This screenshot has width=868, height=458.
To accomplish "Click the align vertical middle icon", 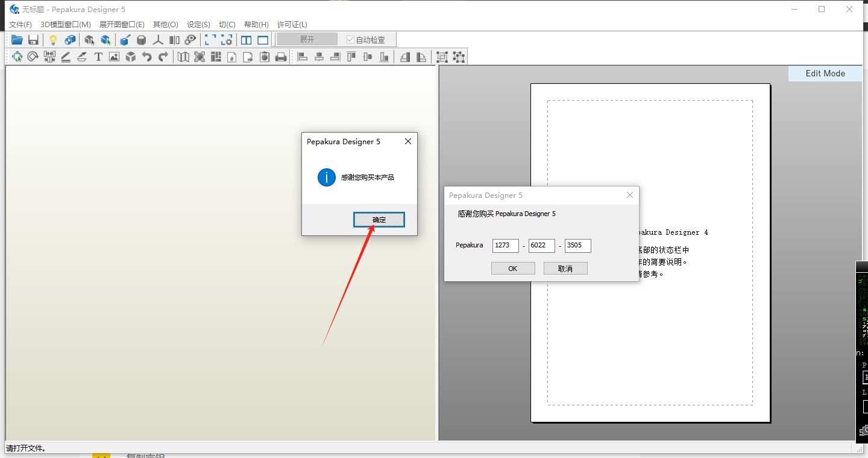I will 368,57.
